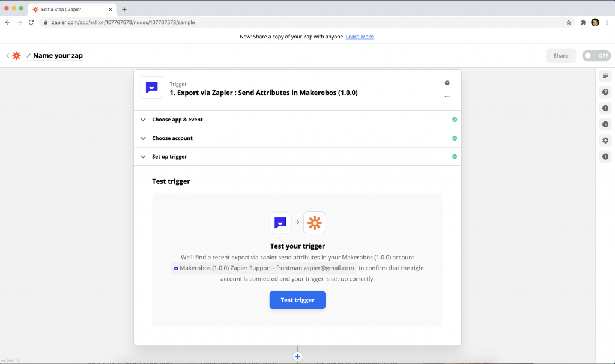Viewport: 615px width, 364px height.
Task: Click the pencil icon to rename the zap
Action: pos(28,56)
